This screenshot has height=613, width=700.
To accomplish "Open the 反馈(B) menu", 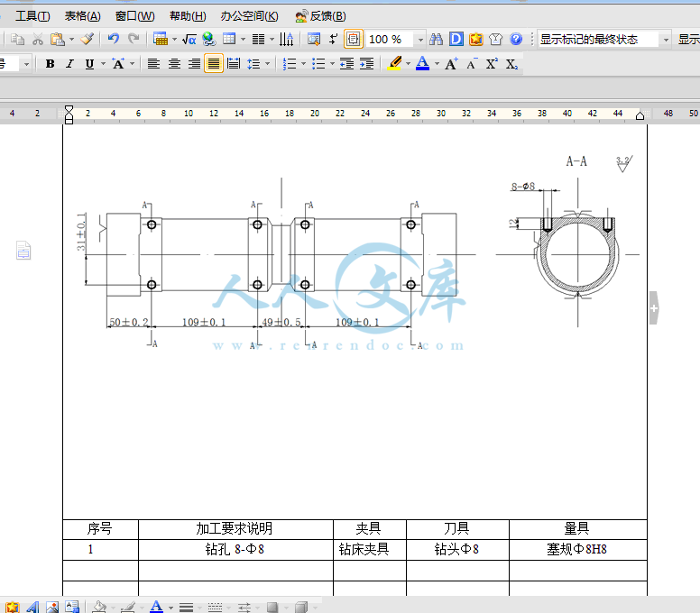I will (320, 16).
